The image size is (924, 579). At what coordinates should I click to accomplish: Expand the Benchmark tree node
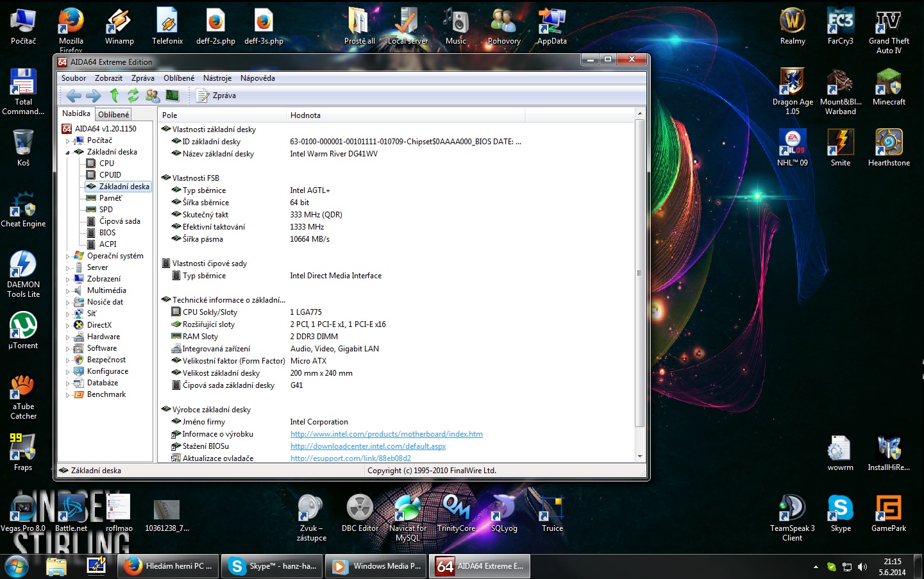68,394
